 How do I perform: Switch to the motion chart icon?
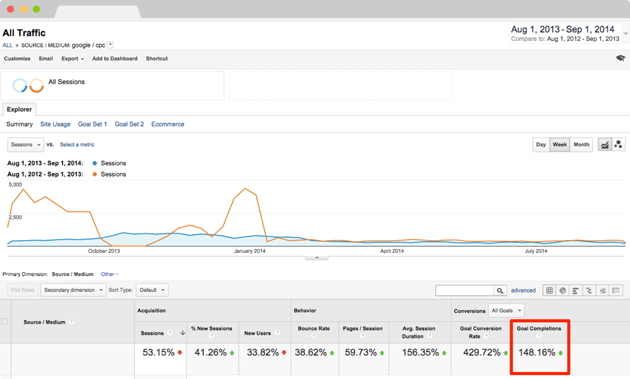click(618, 145)
